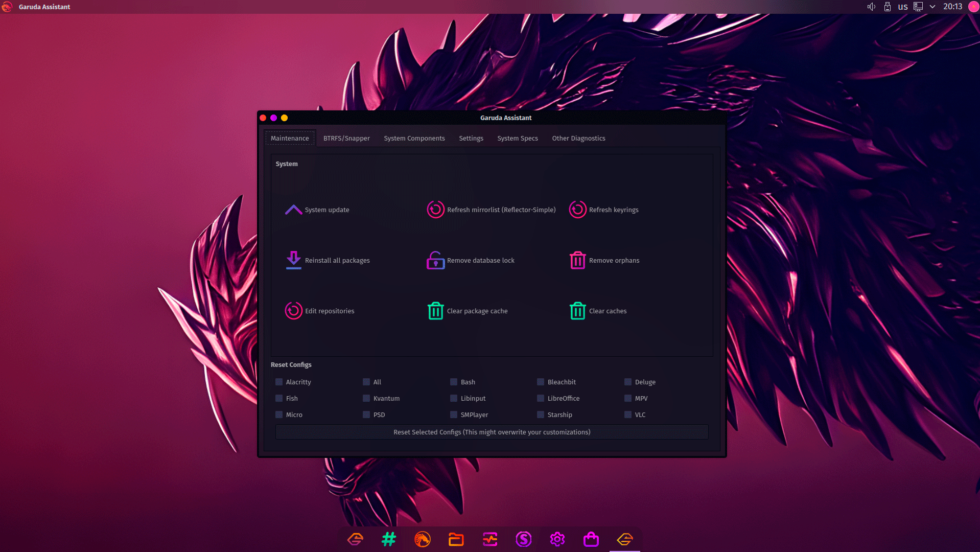The width and height of the screenshot is (980, 552).
Task: Open Edit repositories
Action: tap(320, 311)
